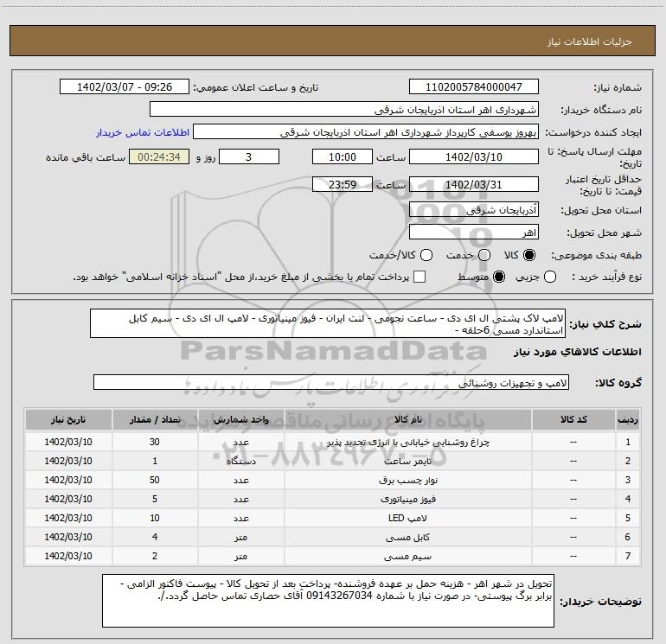The image size is (666, 644).
Task: Click row number 4 in items table
Action: coord(628,500)
